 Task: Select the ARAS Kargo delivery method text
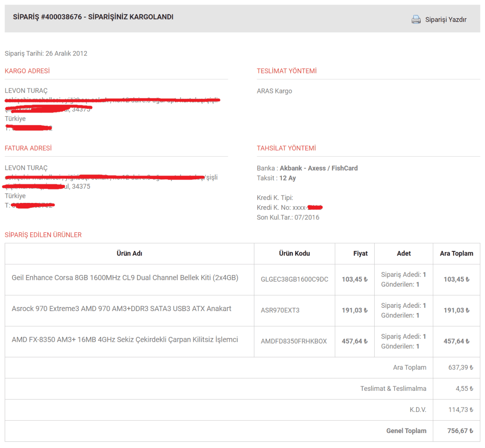(x=274, y=91)
